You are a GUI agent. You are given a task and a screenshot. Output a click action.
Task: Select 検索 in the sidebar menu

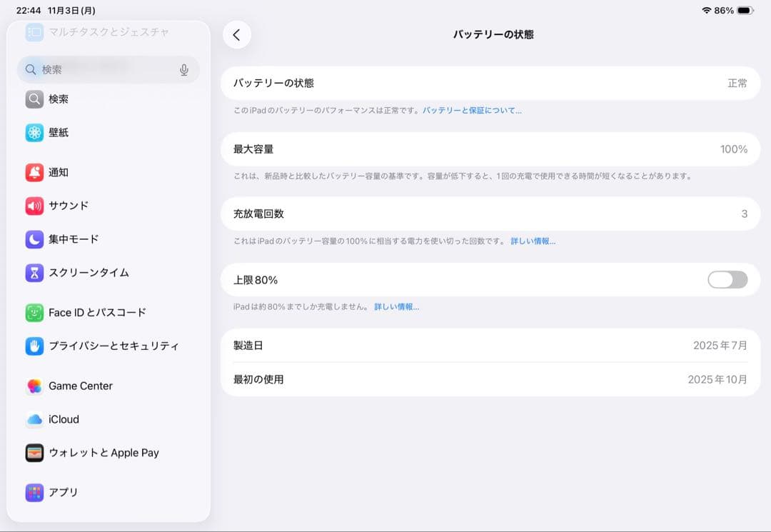pyautogui.click(x=57, y=99)
